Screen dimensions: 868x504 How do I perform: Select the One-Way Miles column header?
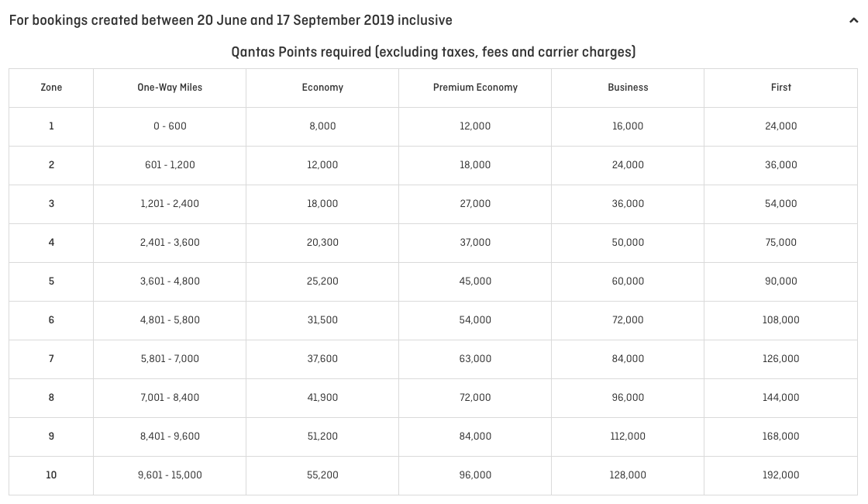pyautogui.click(x=170, y=88)
